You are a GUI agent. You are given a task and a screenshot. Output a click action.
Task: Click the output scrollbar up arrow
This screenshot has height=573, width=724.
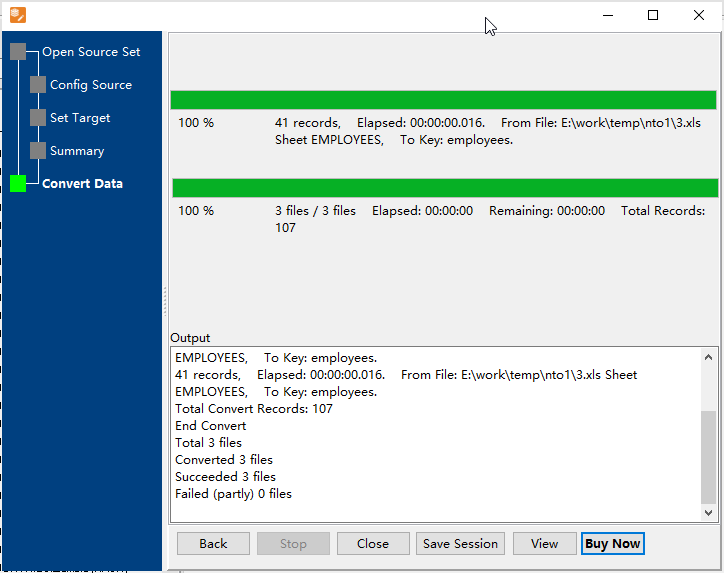click(x=709, y=357)
